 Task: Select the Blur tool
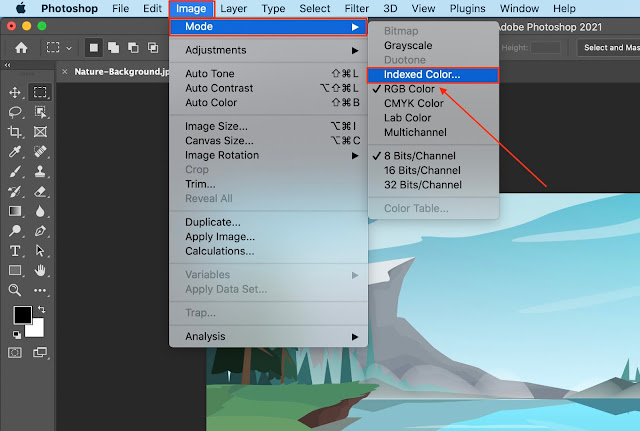pyautogui.click(x=40, y=211)
